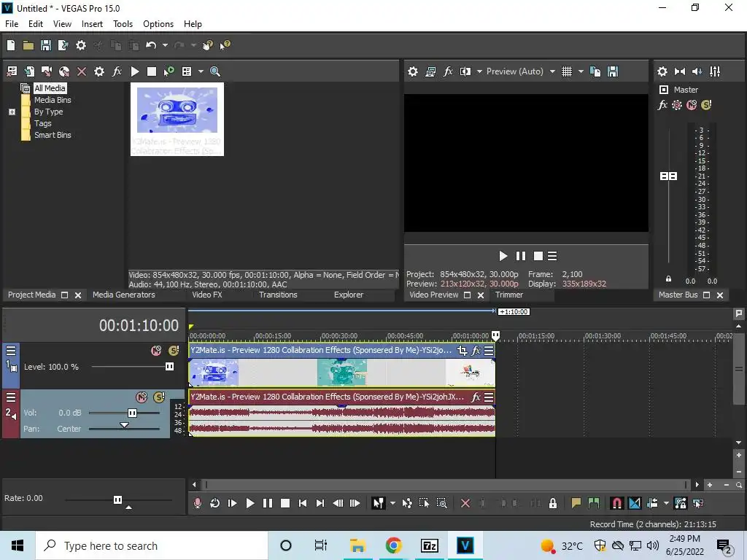The height and width of the screenshot is (560, 747).
Task: Open Event Pan/Crop on video event
Action: pos(462,351)
